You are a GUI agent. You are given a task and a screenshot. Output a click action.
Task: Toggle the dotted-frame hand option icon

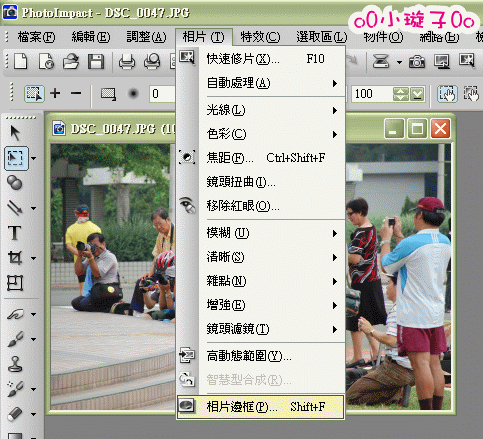point(471,94)
